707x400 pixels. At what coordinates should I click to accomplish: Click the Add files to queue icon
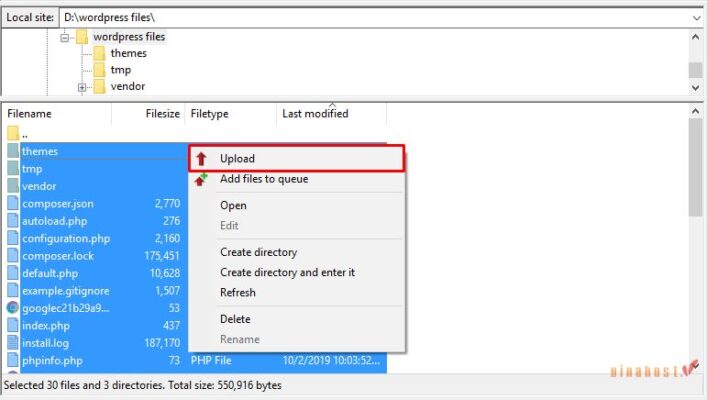click(201, 179)
